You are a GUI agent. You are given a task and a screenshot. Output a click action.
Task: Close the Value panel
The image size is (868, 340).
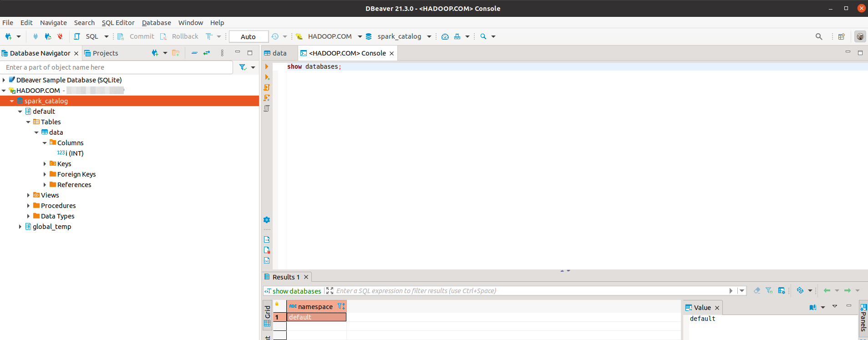(717, 308)
